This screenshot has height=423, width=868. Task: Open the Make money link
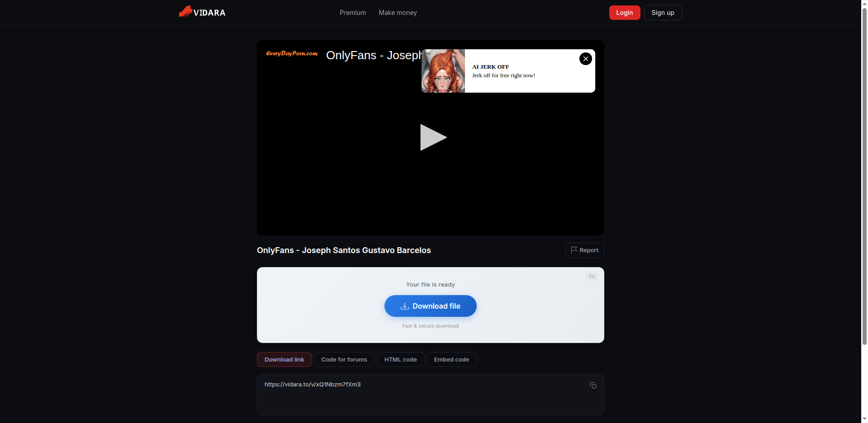(x=398, y=13)
